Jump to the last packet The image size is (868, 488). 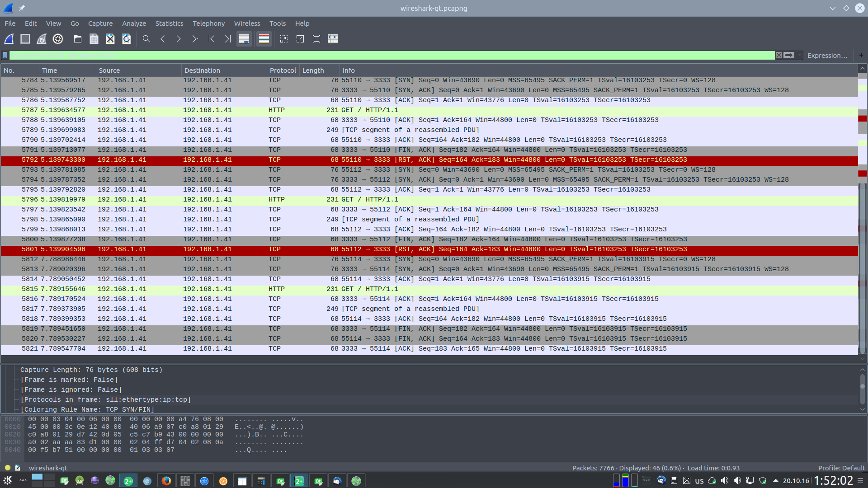click(x=228, y=39)
